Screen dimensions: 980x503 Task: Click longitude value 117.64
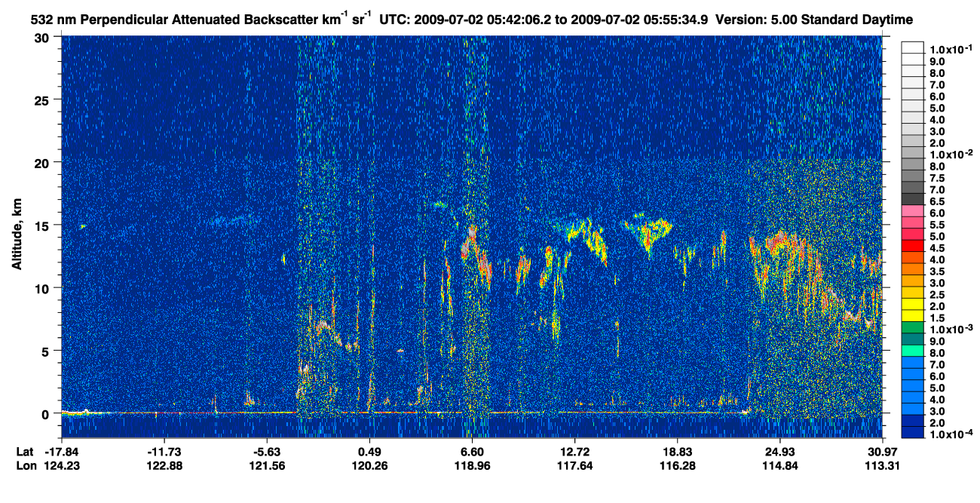click(x=574, y=465)
